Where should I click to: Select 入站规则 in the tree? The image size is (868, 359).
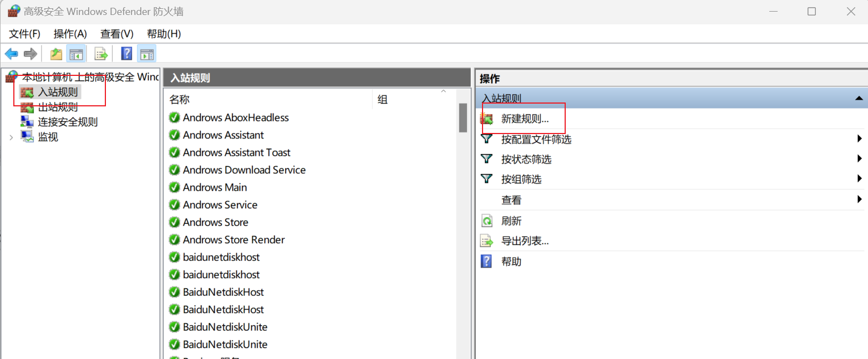click(58, 92)
